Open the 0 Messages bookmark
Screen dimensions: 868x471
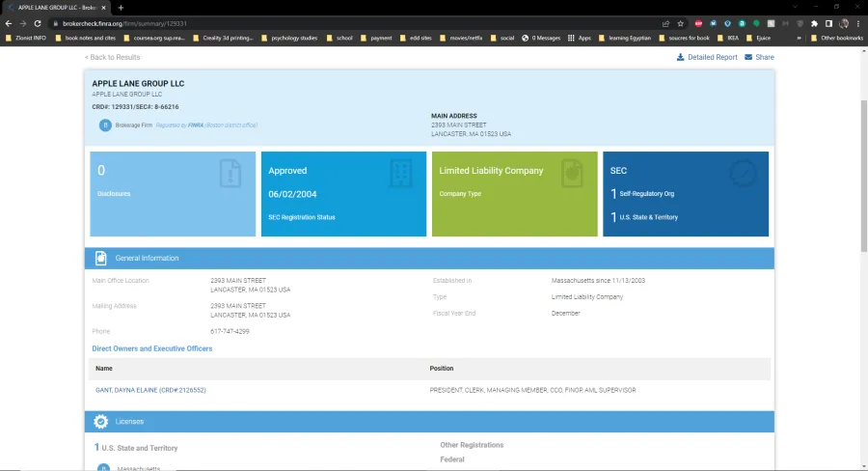[541, 39]
